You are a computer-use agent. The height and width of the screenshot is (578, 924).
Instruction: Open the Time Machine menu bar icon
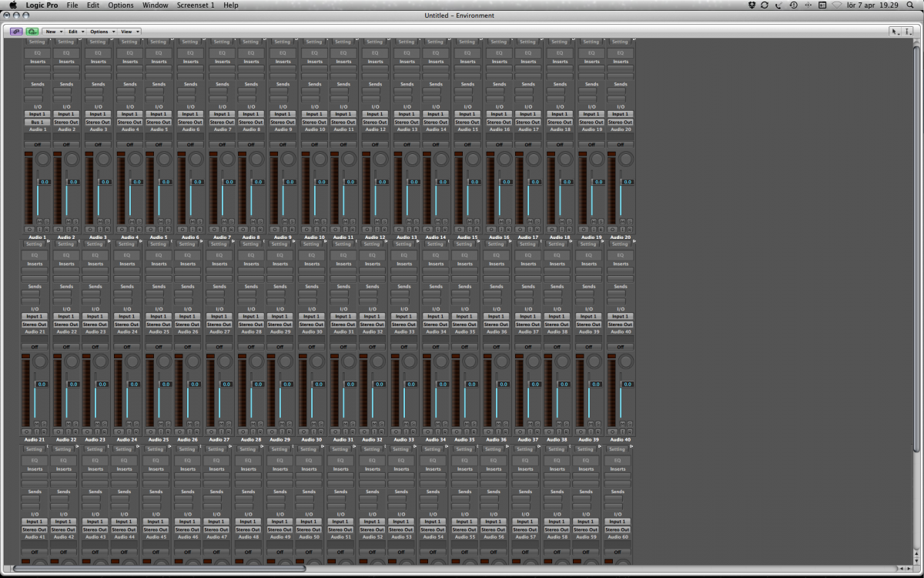793,5
